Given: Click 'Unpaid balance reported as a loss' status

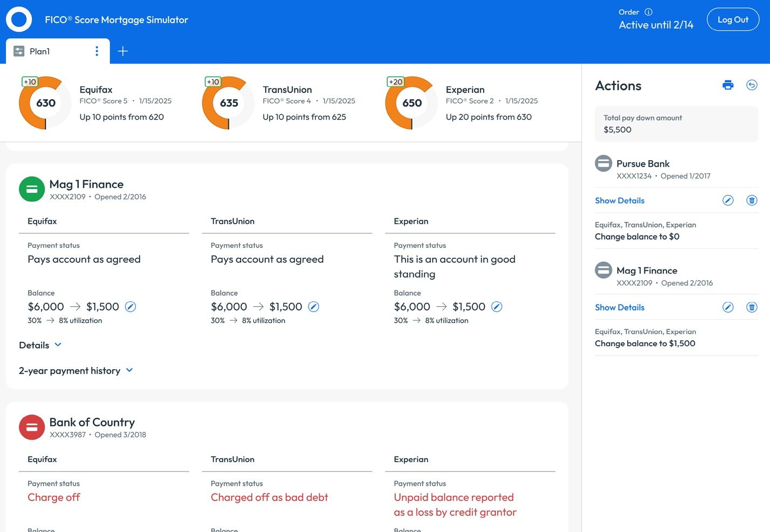Looking at the screenshot, I should [455, 505].
